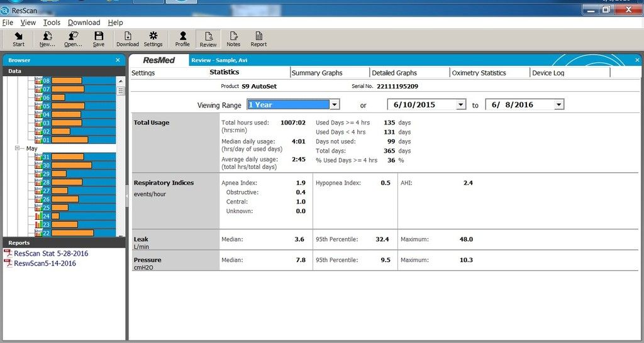Select day 05 in the Data tree
Screen dimensions: 644x343
tap(75, 106)
